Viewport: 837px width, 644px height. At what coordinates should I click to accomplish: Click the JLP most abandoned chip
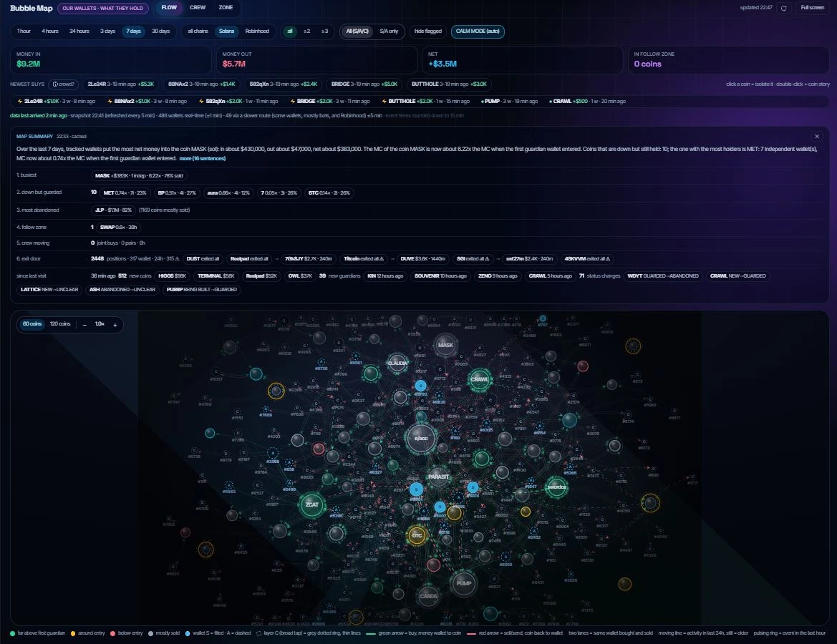point(113,210)
